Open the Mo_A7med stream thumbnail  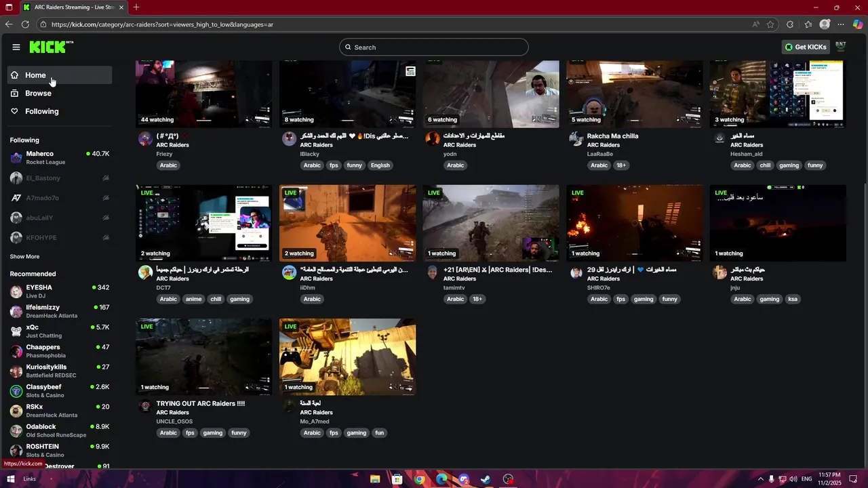(347, 357)
